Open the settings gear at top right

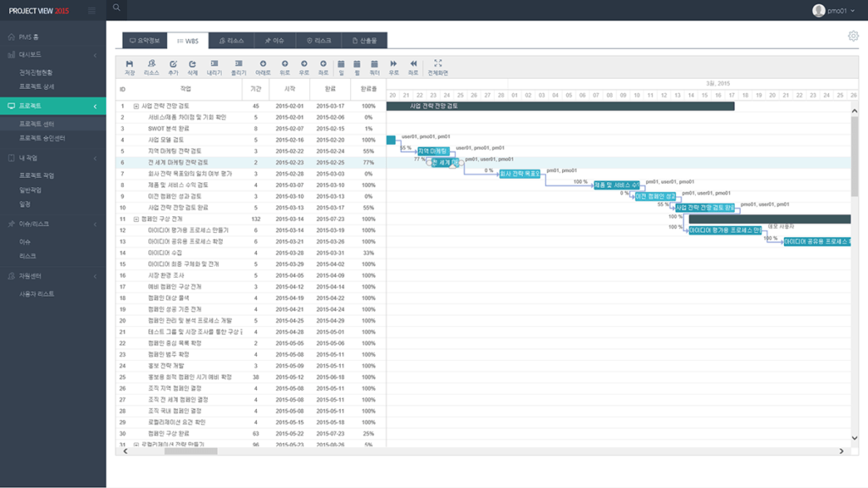click(853, 36)
